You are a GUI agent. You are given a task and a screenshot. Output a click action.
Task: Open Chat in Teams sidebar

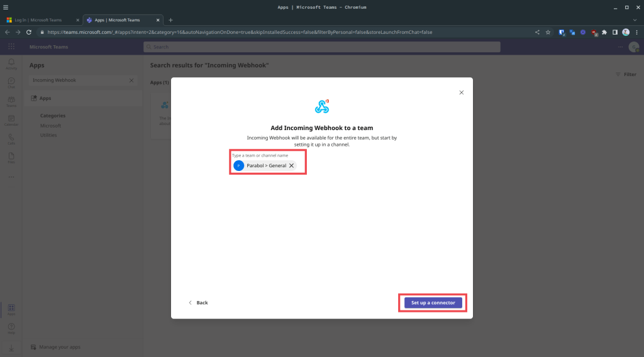tap(11, 83)
